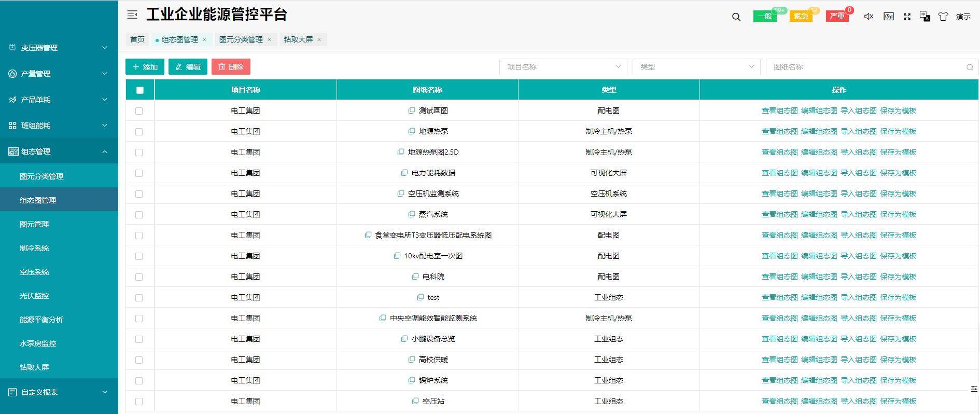Open theme switcher shirt icon

(943, 17)
